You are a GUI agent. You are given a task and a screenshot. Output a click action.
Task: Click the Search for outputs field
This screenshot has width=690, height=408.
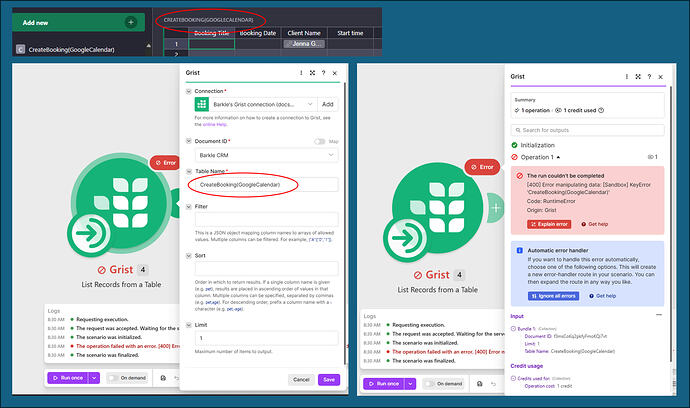coord(587,130)
